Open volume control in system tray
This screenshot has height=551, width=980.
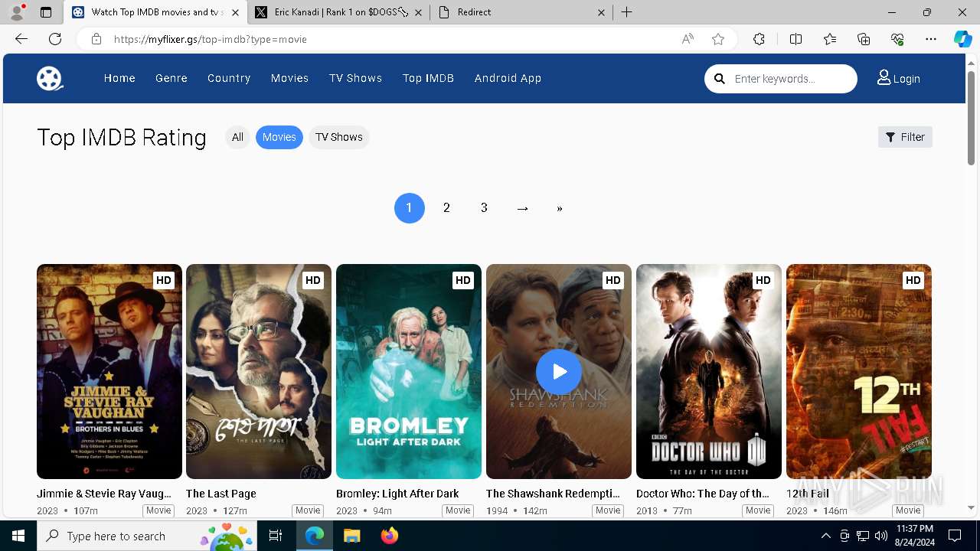click(881, 536)
